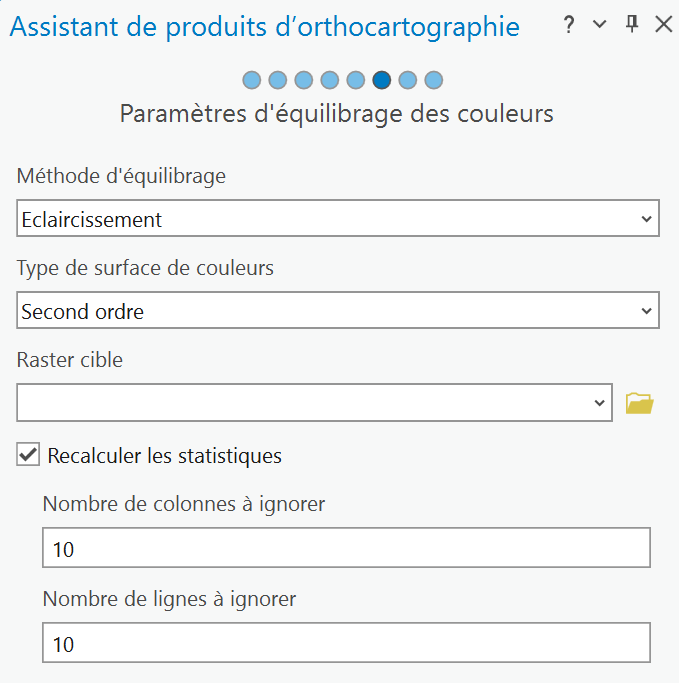Advance to the seventh wizard step dot
The image size is (679, 683).
(x=407, y=80)
